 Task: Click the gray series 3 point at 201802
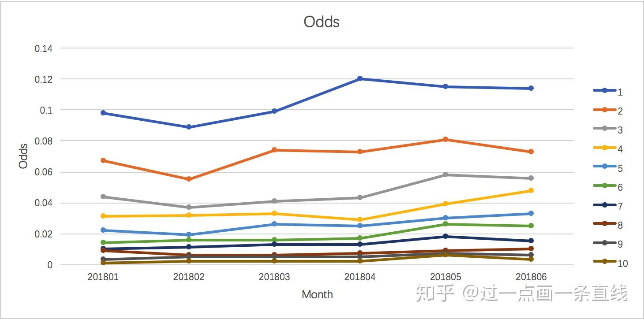click(x=189, y=207)
